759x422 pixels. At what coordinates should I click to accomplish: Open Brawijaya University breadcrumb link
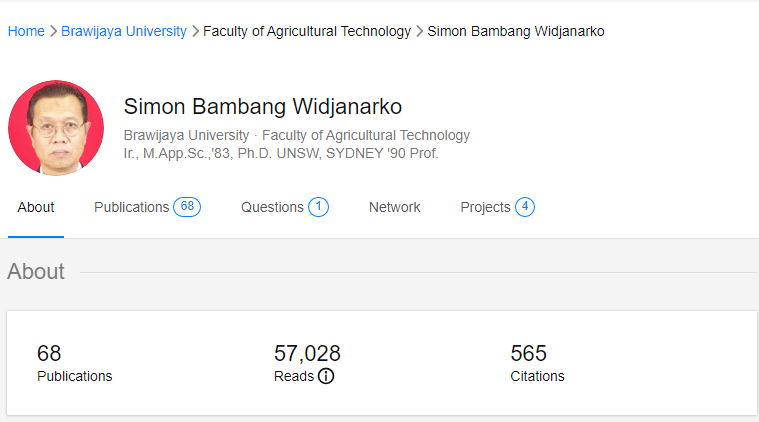pos(124,31)
